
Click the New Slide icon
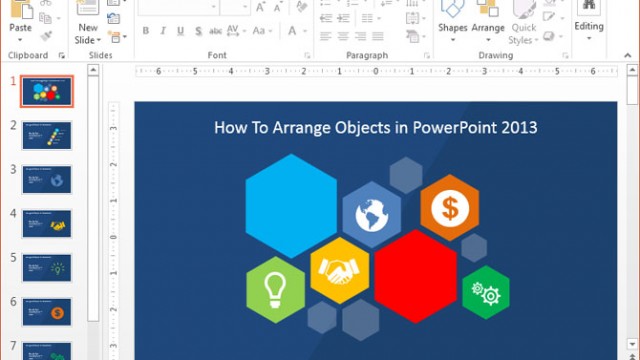click(87, 7)
